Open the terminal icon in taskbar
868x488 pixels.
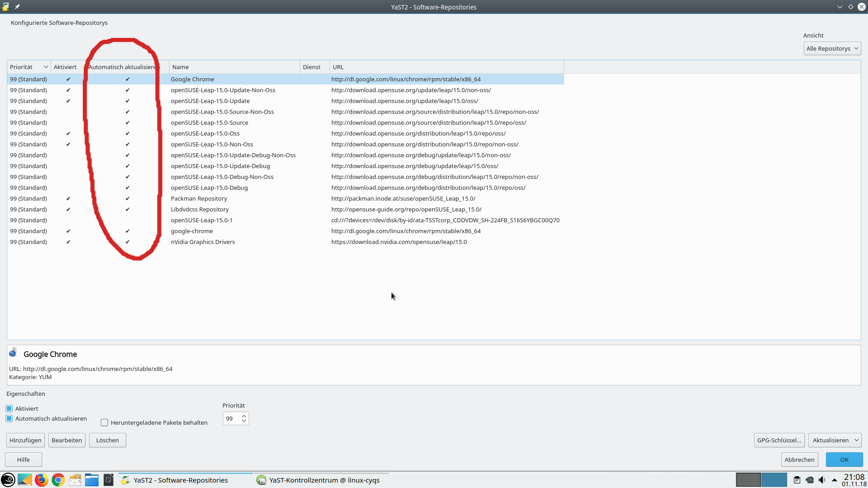(108, 480)
